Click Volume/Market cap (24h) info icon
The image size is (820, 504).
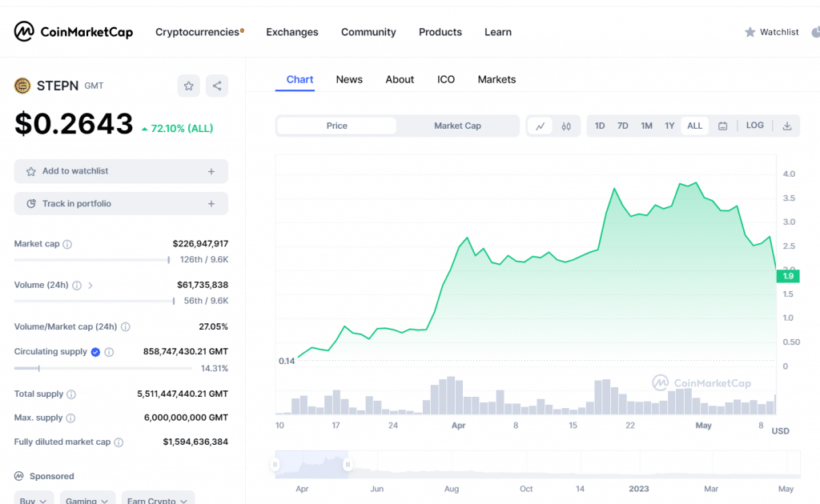coord(126,326)
